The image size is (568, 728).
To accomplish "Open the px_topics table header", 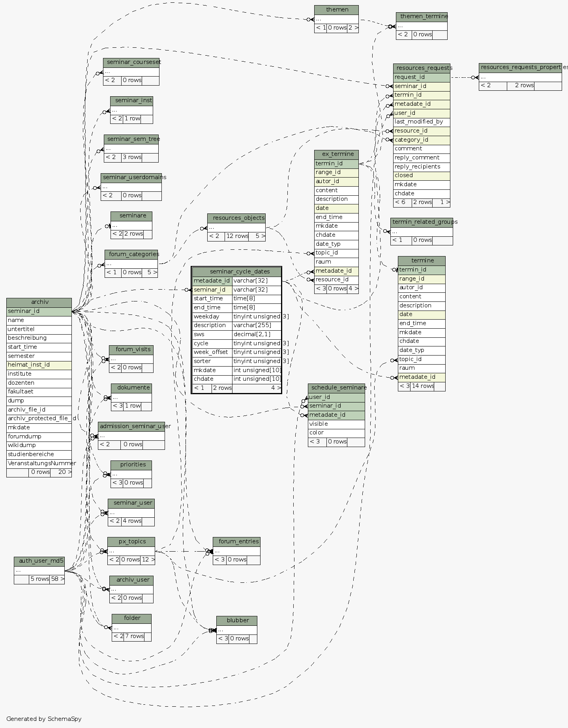I will point(131,542).
